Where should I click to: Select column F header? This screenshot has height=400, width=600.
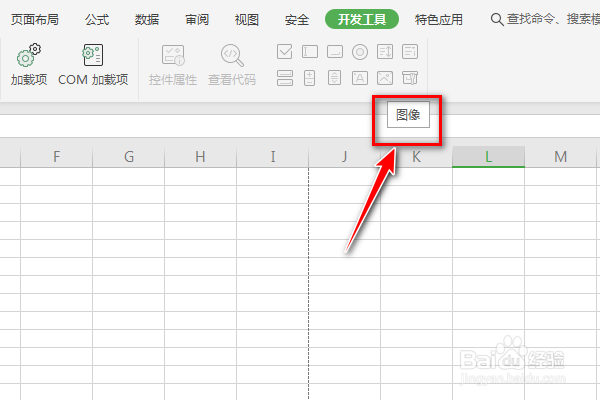[57, 157]
